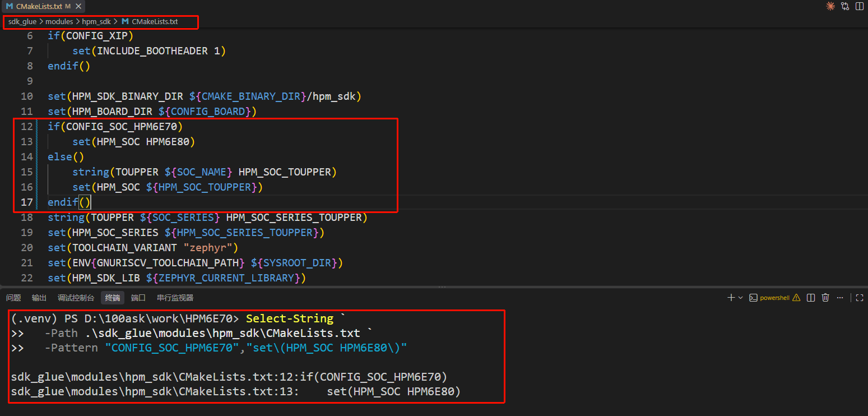Open the 串行监视器 panel tab

pyautogui.click(x=175, y=298)
